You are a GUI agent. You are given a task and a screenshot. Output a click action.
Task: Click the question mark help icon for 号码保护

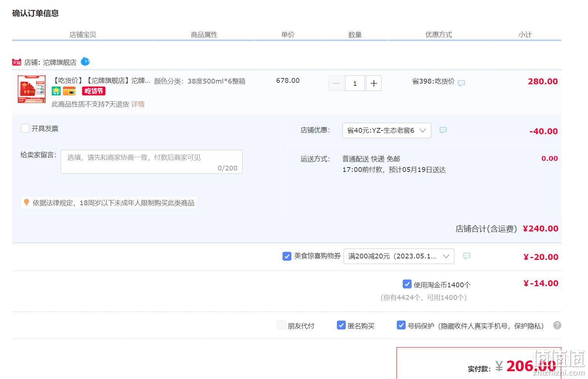tap(557, 325)
